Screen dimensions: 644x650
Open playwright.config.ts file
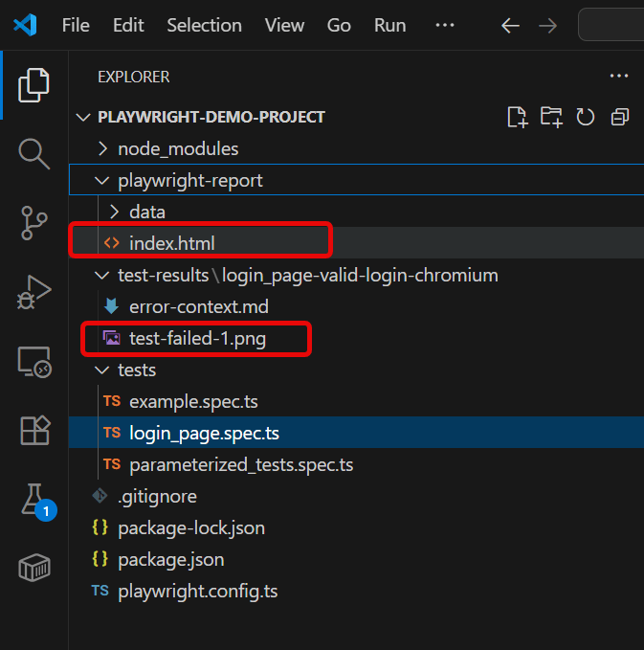click(x=197, y=591)
